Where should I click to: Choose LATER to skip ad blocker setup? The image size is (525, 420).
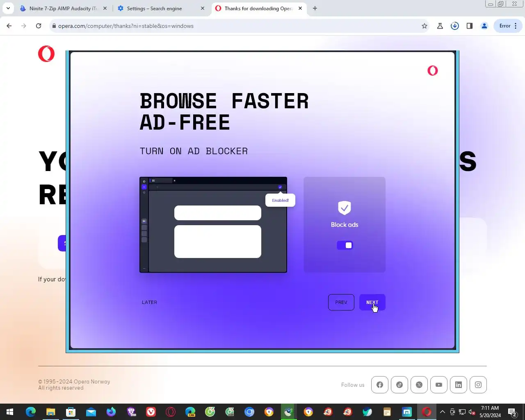(x=149, y=302)
